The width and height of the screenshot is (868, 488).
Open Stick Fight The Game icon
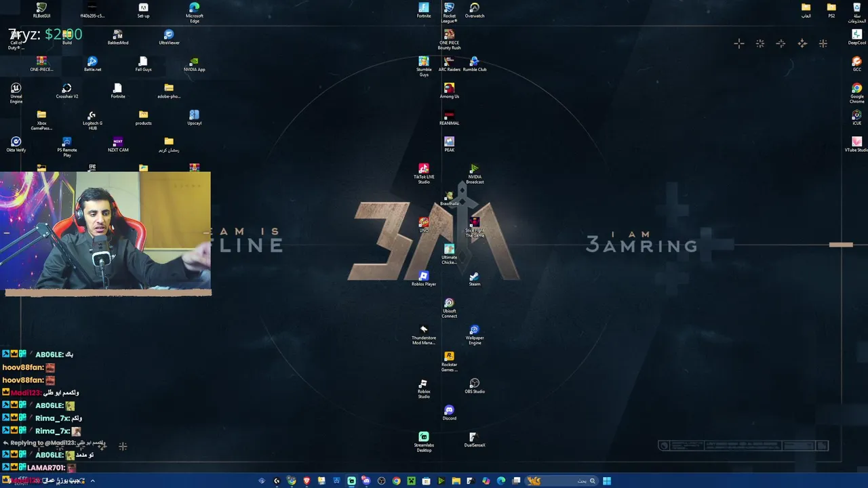pyautogui.click(x=475, y=227)
